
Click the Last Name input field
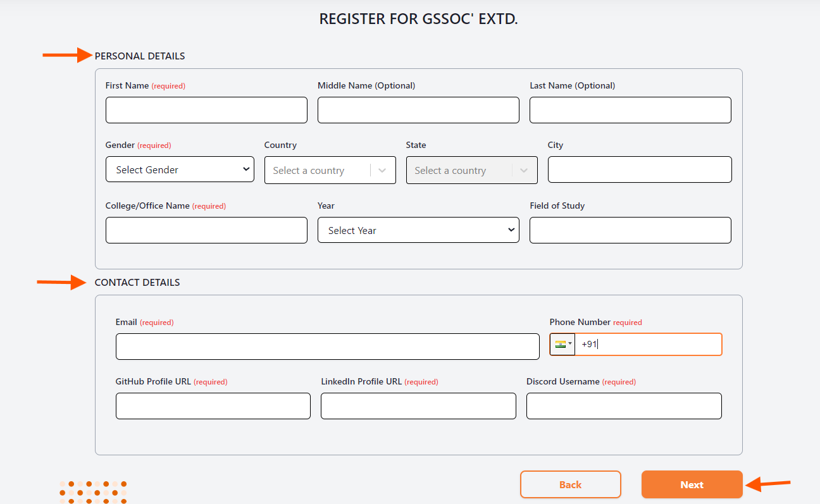tap(630, 109)
